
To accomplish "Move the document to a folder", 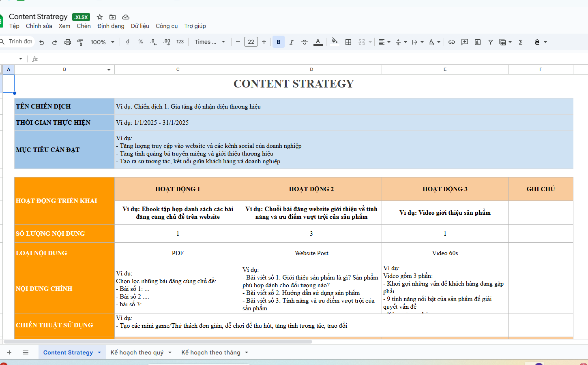I will (113, 17).
